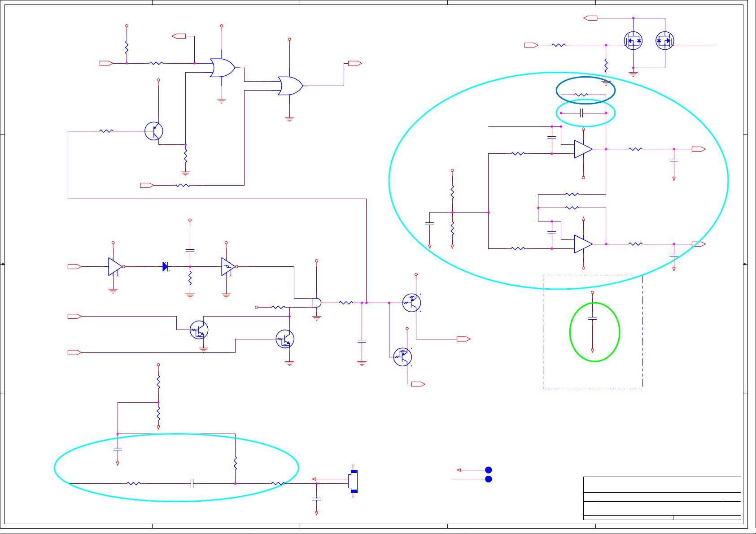Click the OR gate feeding the second OR gate
Viewport: 756px width, 534px height.
click(223, 68)
